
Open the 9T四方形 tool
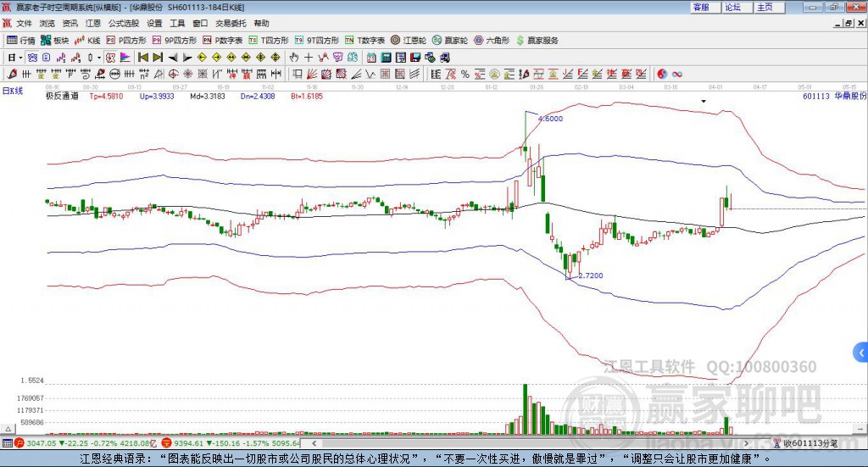317,41
